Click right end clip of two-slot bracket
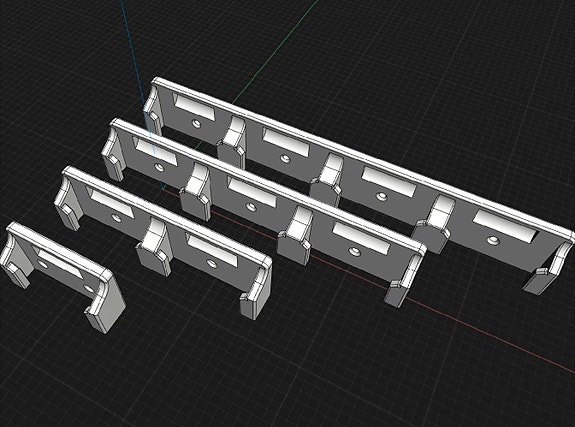This screenshot has height=427, width=575. click(256, 292)
